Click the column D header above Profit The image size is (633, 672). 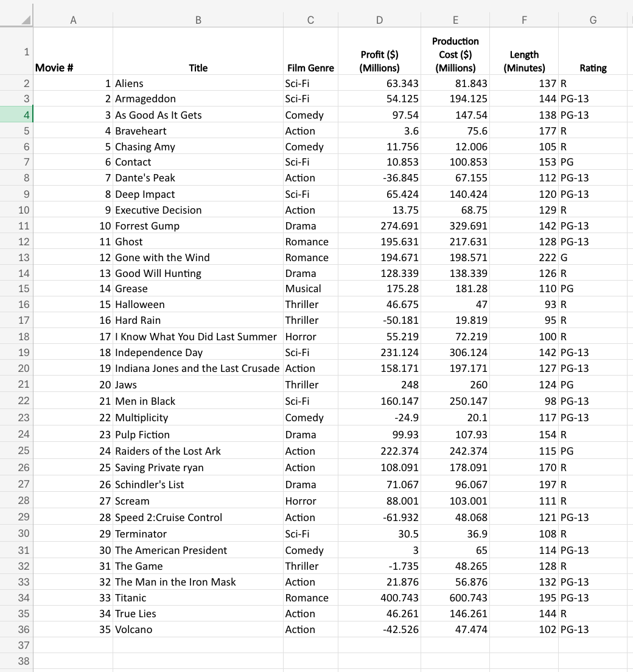click(x=379, y=20)
